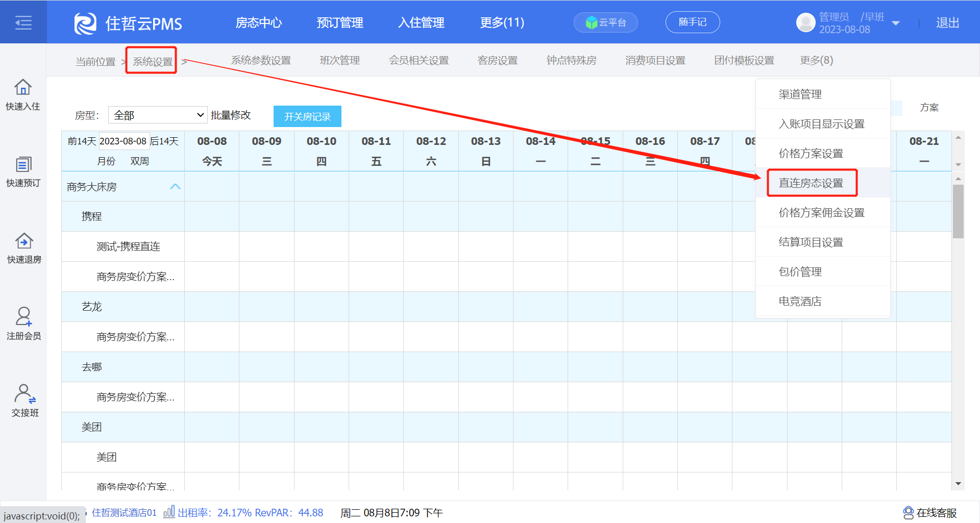Image resolution: width=980 pixels, height=523 pixels.
Task: Open the 房型 全部 dropdown
Action: tap(158, 115)
